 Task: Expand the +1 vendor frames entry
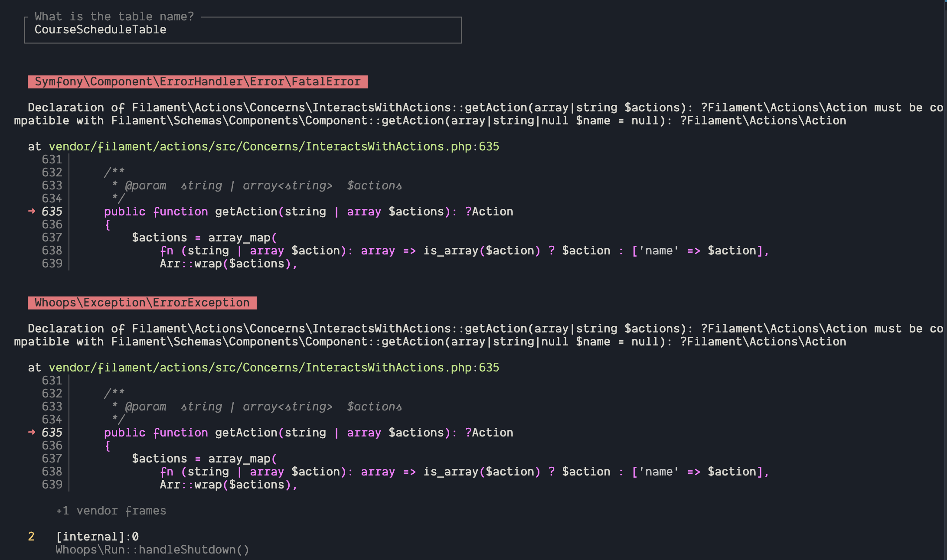tap(111, 511)
